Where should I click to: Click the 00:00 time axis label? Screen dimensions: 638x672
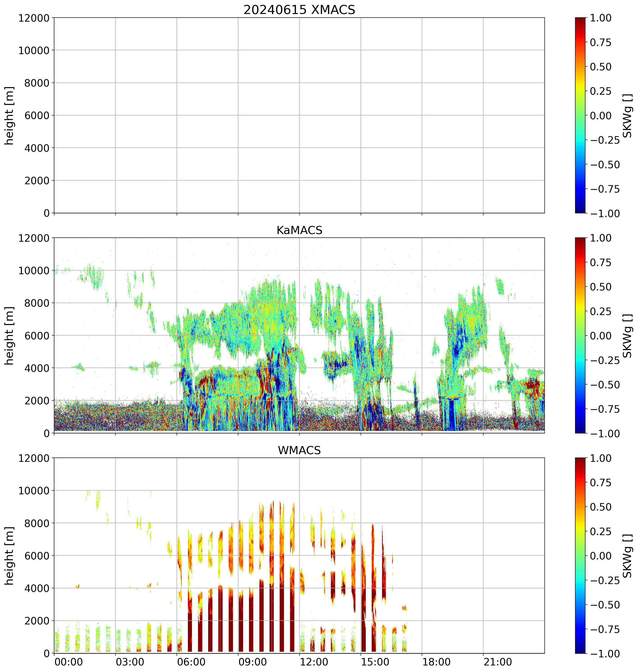69,662
